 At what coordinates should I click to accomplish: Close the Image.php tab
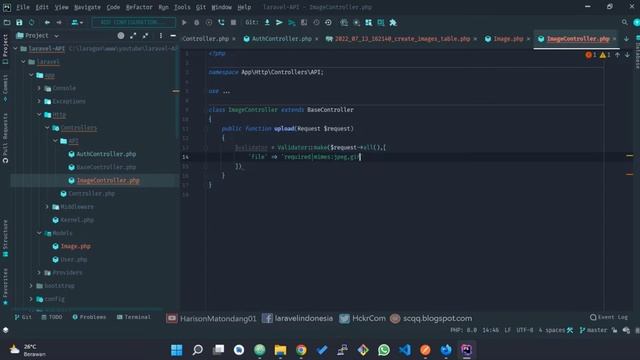tap(528, 39)
